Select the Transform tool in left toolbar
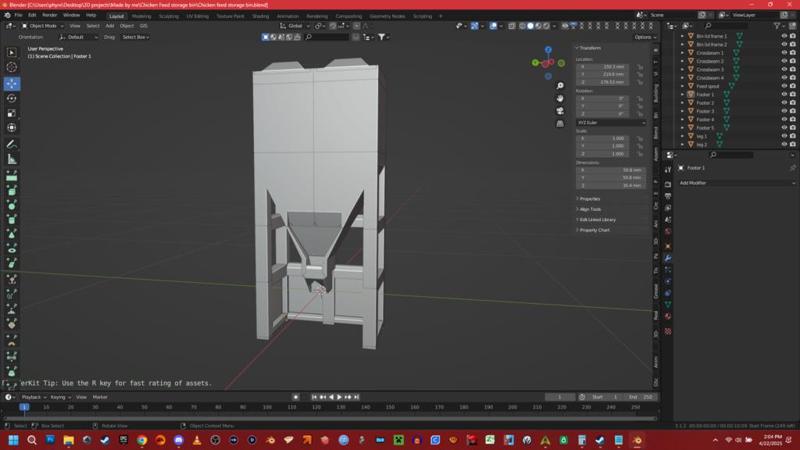 (11, 128)
